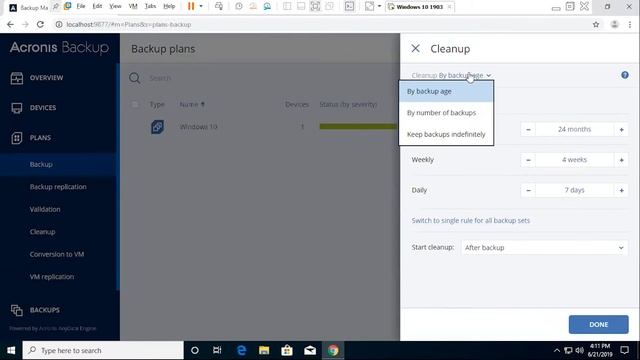
Task: Open Backup replication in sidebar
Action: point(58,187)
